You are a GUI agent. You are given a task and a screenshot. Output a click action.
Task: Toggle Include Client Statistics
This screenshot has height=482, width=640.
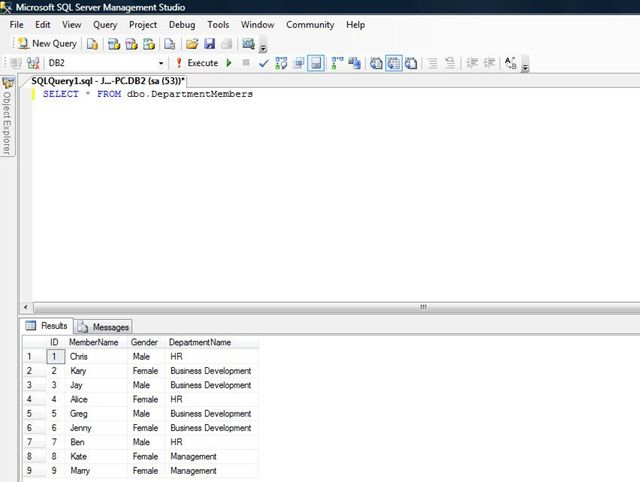click(354, 63)
